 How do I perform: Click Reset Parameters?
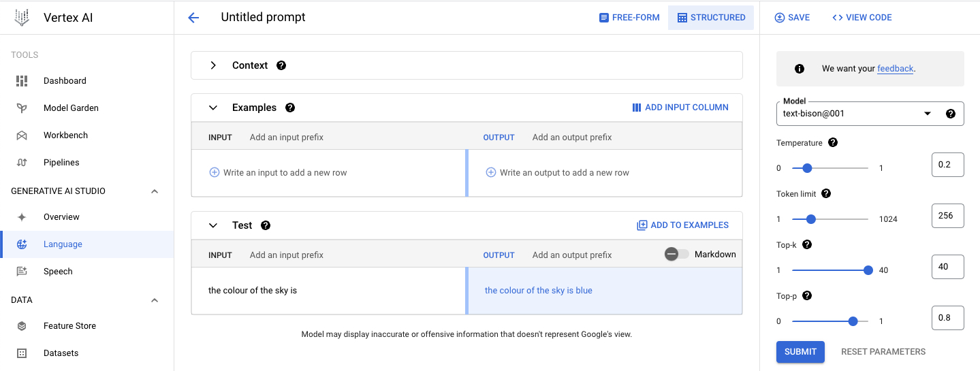(883, 352)
